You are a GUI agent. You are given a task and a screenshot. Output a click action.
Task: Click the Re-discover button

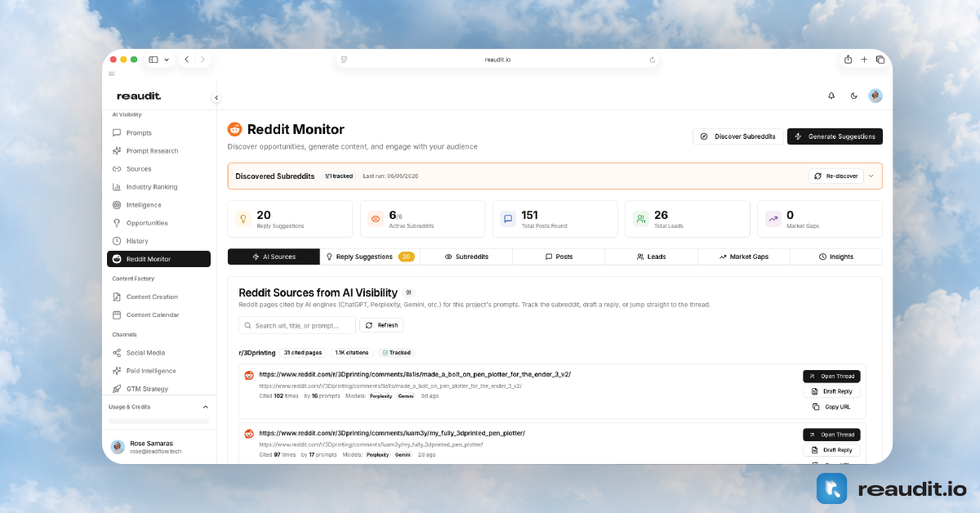[836, 176]
